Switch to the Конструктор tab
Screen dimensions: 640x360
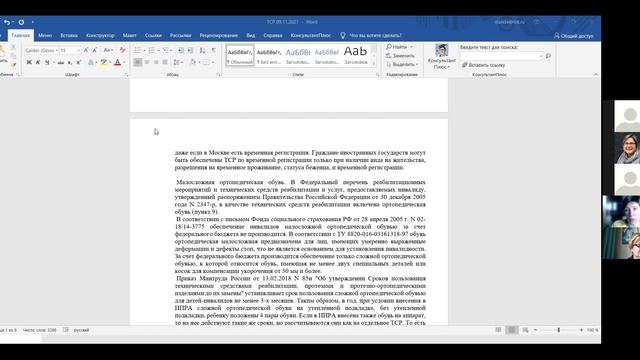[x=100, y=36]
